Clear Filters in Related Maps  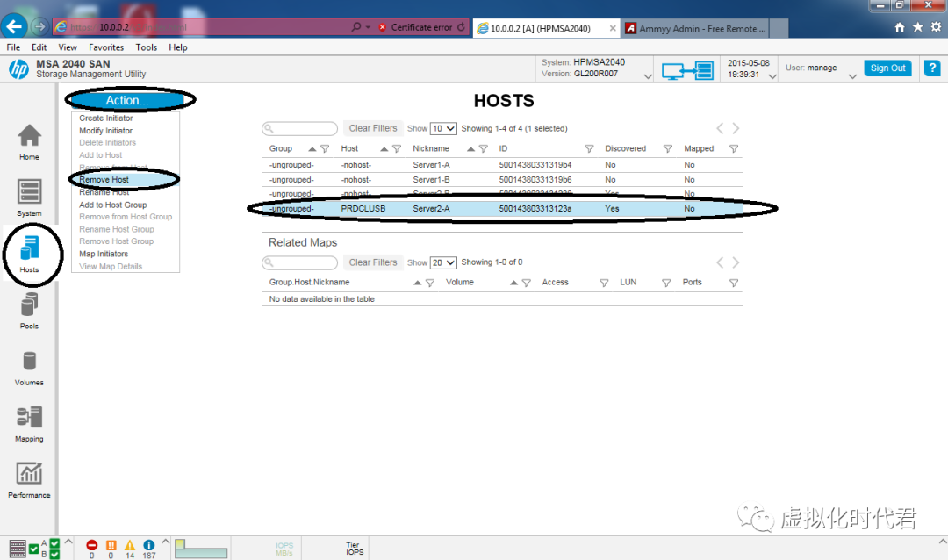point(373,262)
